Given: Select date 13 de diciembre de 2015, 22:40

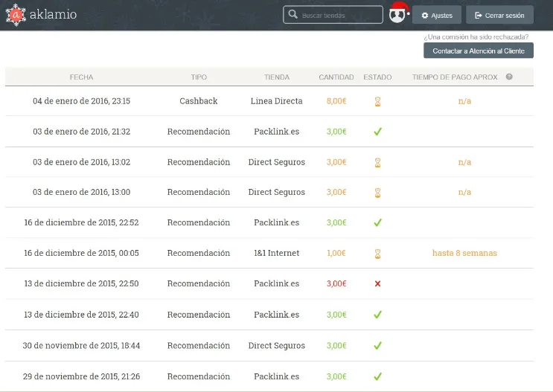Looking at the screenshot, I should coord(81,315).
